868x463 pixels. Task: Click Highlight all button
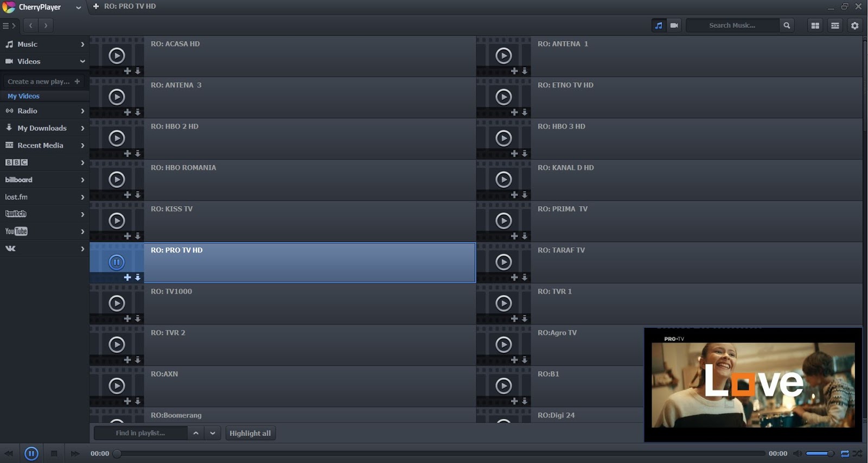[x=250, y=433]
